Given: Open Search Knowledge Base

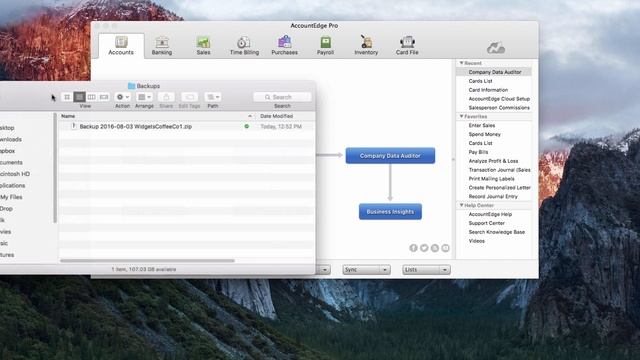Looking at the screenshot, I should [497, 232].
